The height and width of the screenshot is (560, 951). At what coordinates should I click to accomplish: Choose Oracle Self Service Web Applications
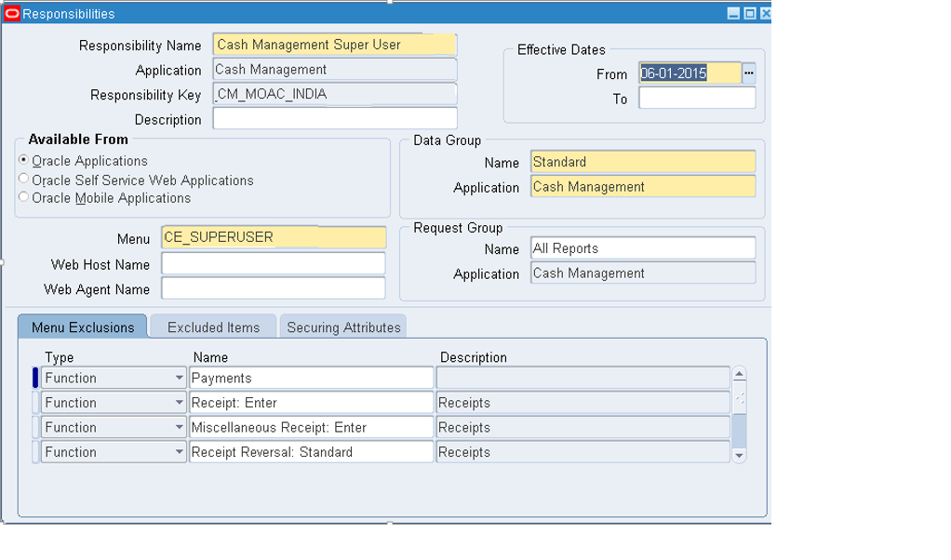pyautogui.click(x=23, y=180)
